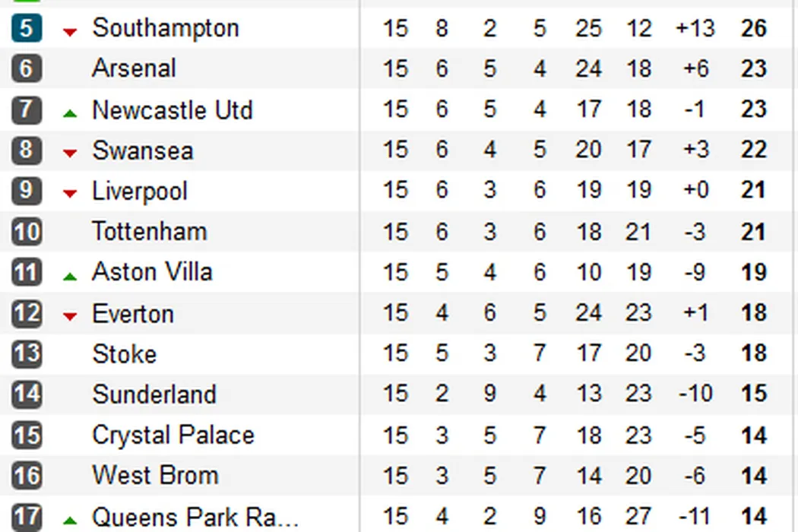Click the position 10 badge beside Tottenham
798x532 pixels.
click(x=26, y=232)
